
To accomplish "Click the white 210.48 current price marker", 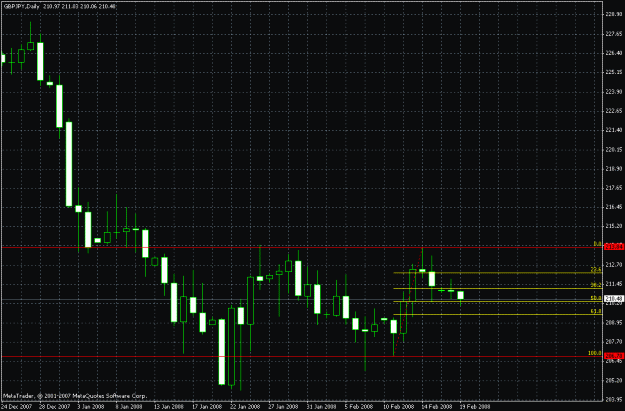I will pos(614,299).
